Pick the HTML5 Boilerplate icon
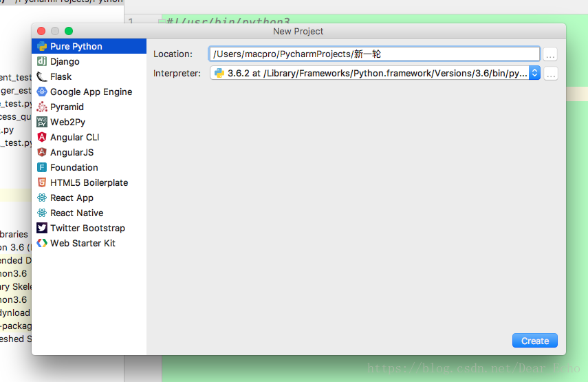The height and width of the screenshot is (382, 588). click(x=42, y=182)
